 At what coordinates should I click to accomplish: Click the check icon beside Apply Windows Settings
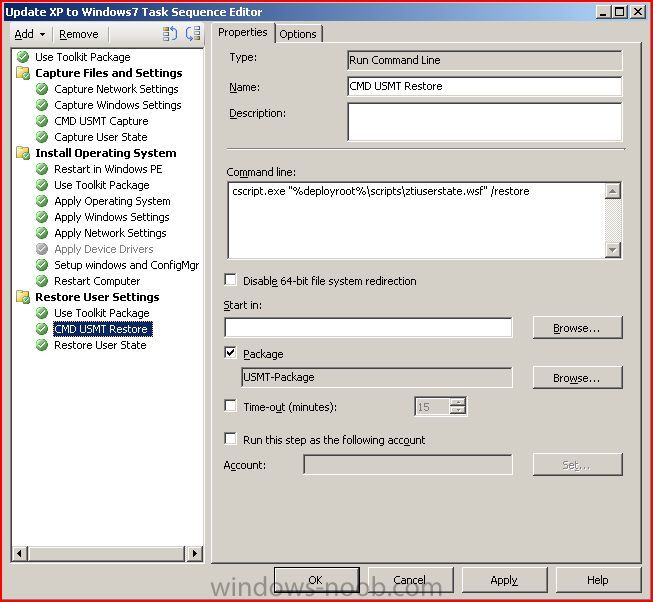point(42,217)
